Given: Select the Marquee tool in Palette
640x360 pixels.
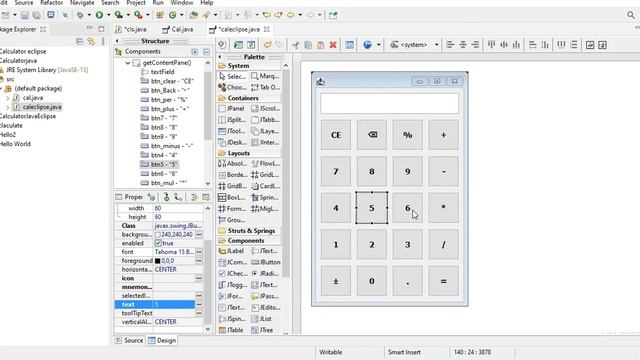Looking at the screenshot, I should pos(265,76).
